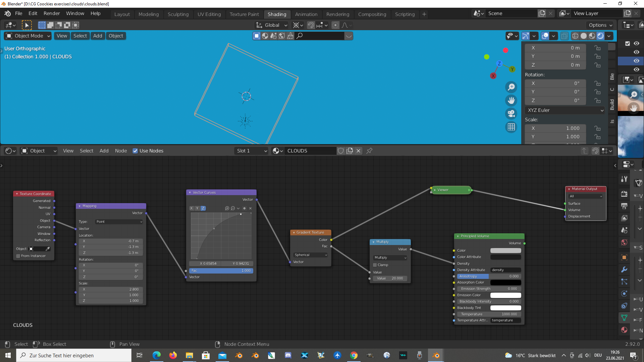
Task: Enable From Instancer checkbox
Action: tap(18, 256)
